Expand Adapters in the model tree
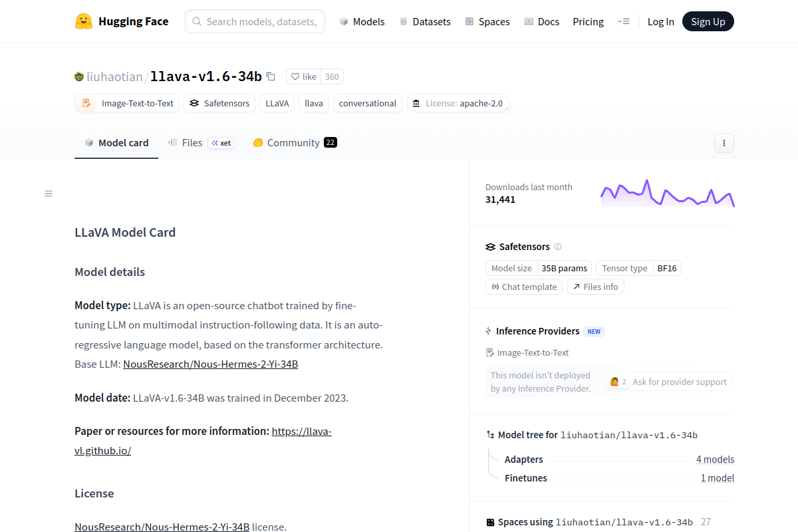The image size is (798, 532). 523,460
